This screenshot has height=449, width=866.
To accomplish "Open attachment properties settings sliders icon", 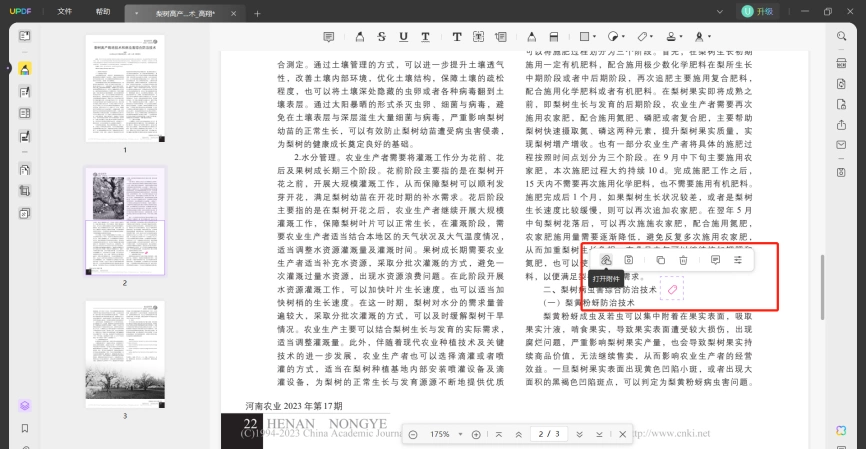I will point(738,260).
